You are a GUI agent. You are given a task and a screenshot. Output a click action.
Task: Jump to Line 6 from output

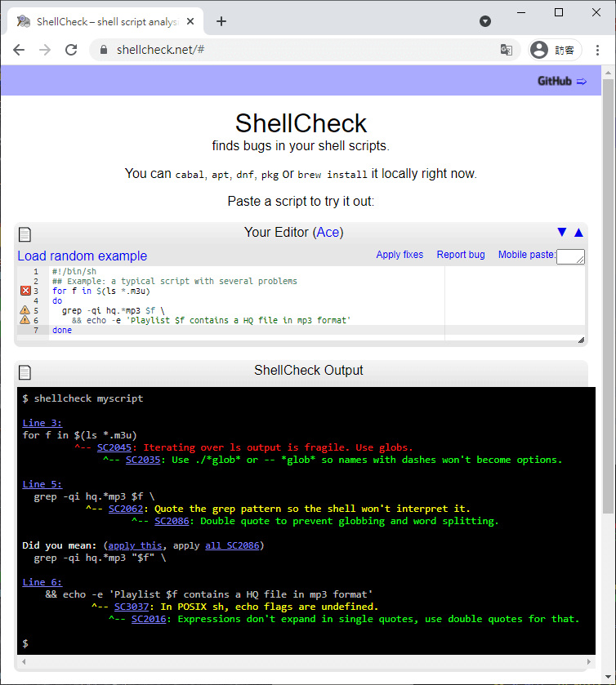(x=42, y=582)
